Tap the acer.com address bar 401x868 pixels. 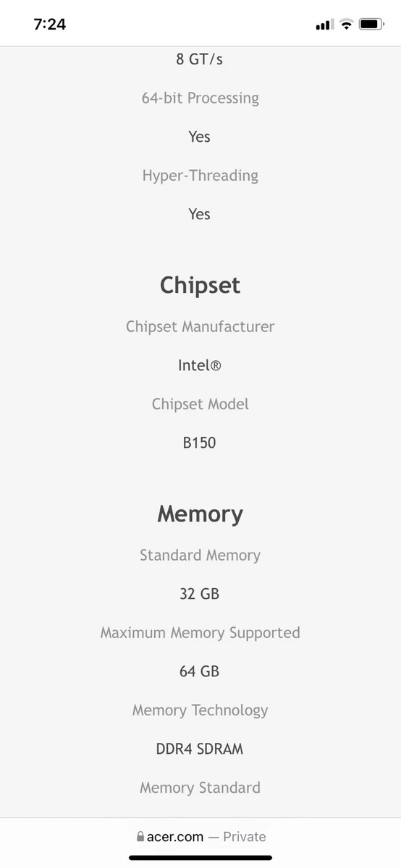200,836
